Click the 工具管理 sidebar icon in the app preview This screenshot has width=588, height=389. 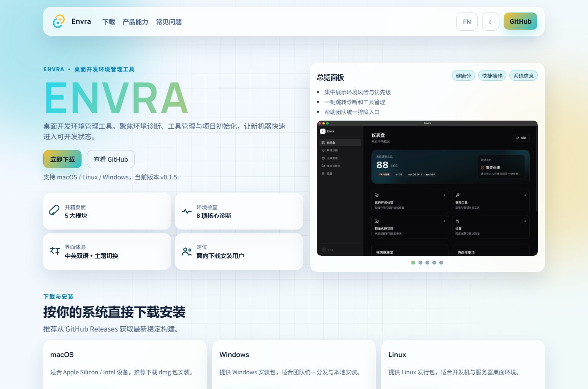[323, 158]
